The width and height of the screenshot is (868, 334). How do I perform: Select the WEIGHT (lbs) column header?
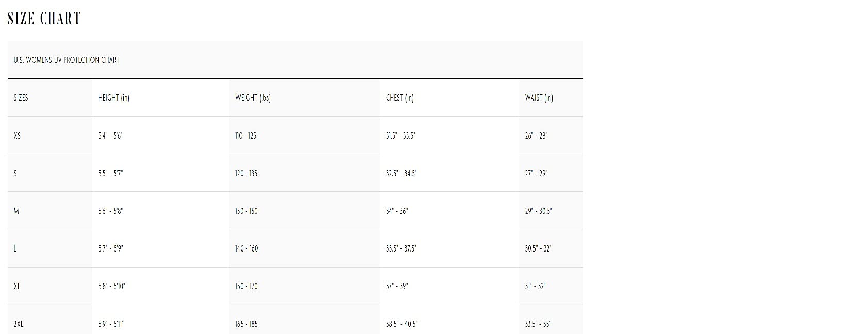[253, 97]
